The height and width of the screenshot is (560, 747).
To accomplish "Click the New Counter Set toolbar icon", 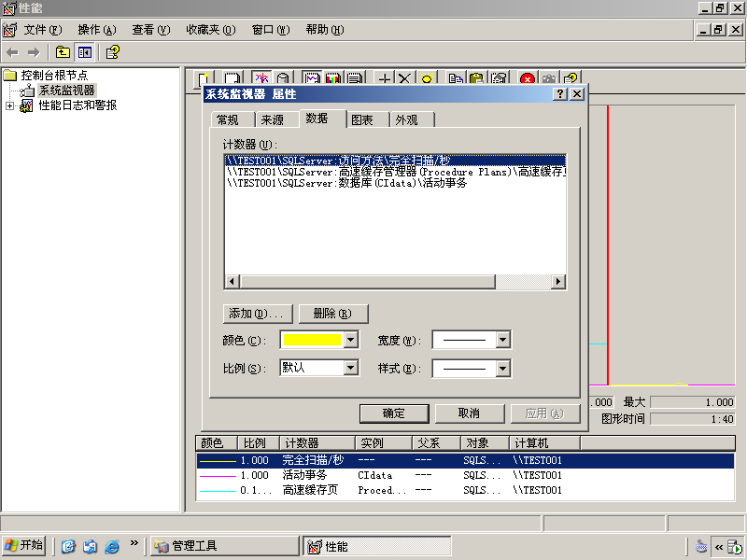I will click(204, 77).
